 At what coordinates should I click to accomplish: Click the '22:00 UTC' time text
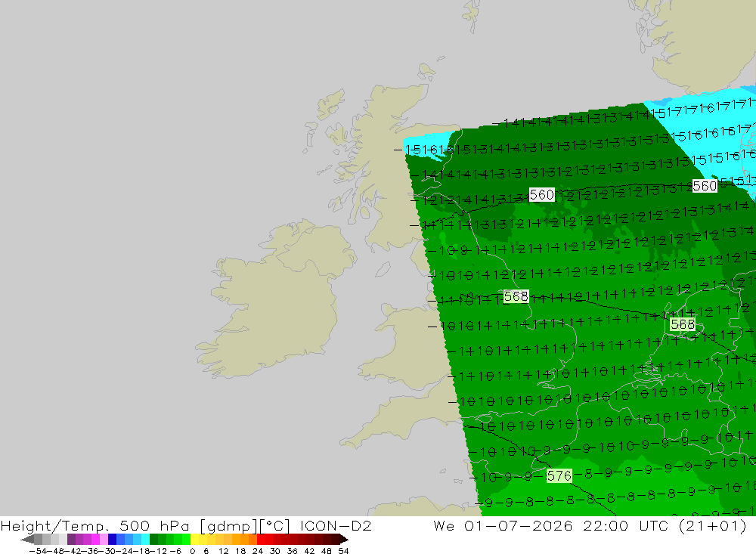(626, 525)
